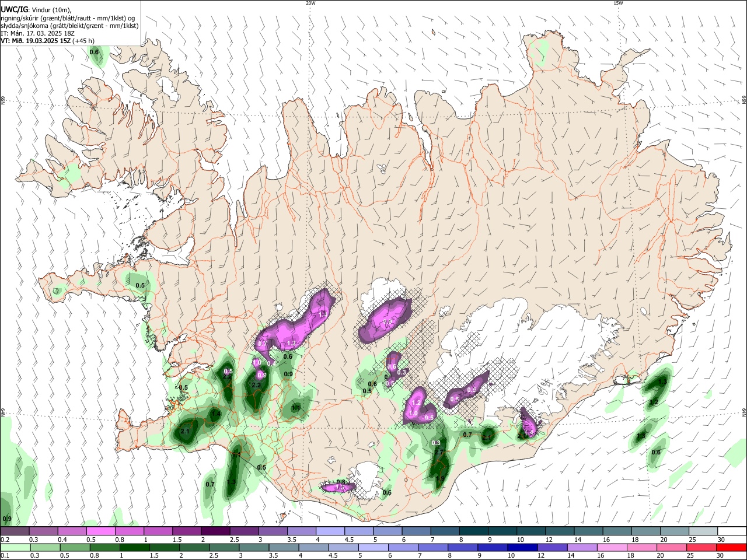Click the 20W longitude label

pyautogui.click(x=310, y=3)
